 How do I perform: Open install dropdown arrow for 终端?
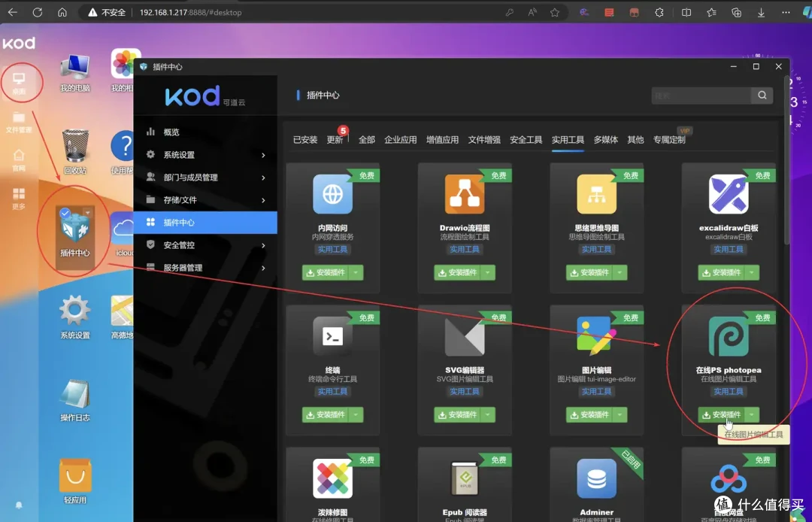[x=356, y=414]
